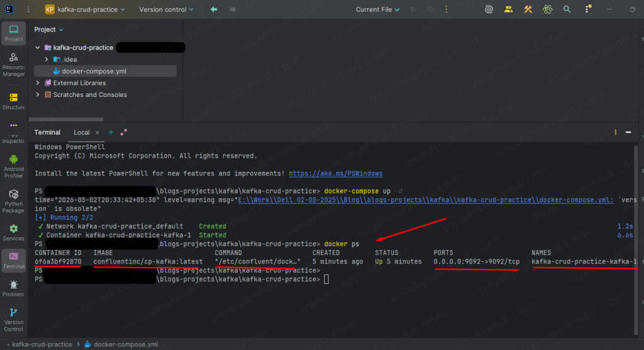This screenshot has height=350, width=644.
Task: Click container ID 6f6a3bf92870
Action: coord(58,262)
